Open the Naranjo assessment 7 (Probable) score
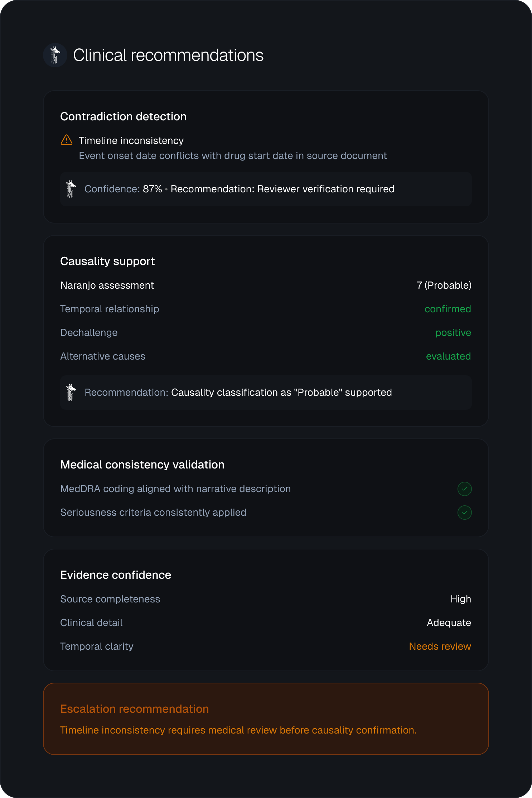 444,285
